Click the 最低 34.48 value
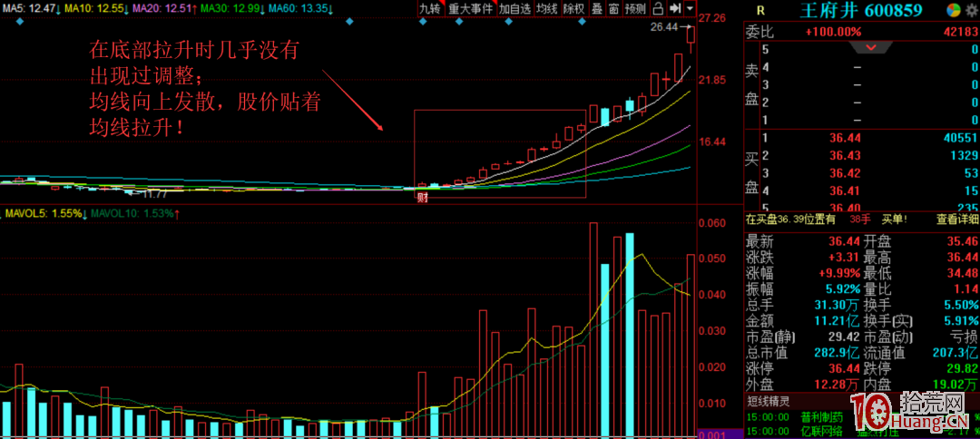 click(x=963, y=273)
